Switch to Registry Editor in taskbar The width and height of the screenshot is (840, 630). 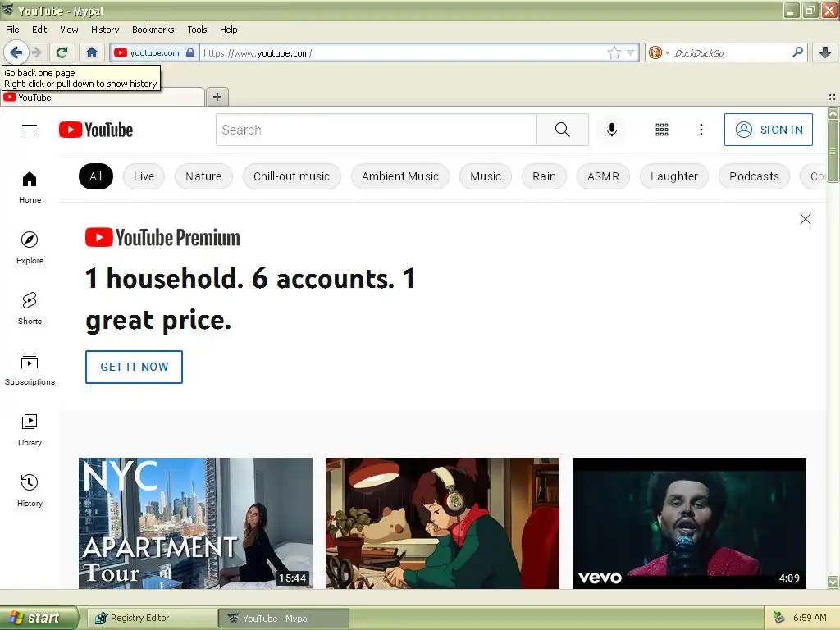(152, 618)
